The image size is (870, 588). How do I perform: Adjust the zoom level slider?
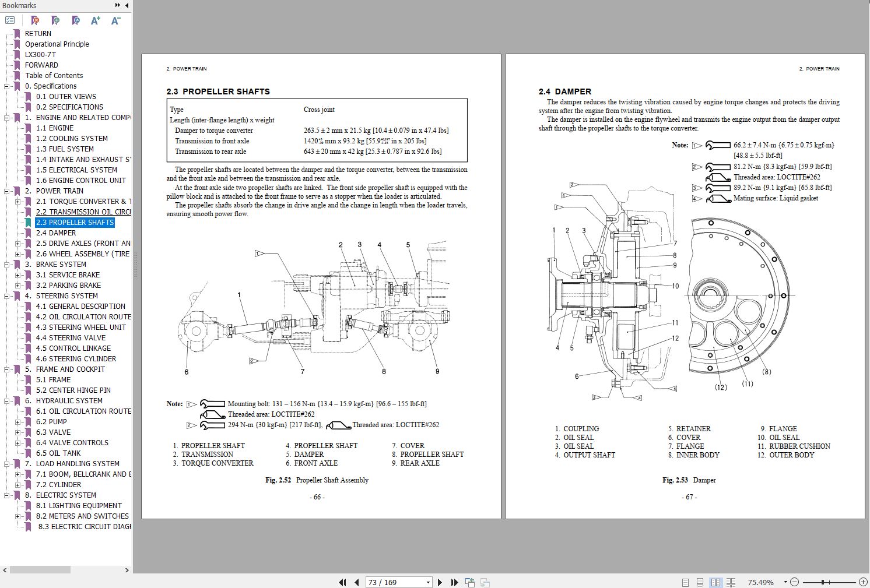[823, 582]
